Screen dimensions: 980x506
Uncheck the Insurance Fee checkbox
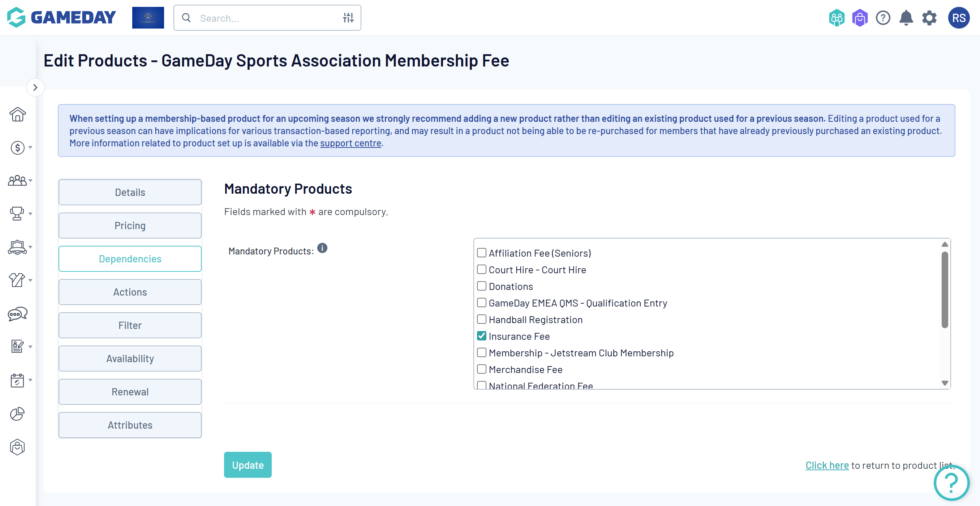coord(482,336)
